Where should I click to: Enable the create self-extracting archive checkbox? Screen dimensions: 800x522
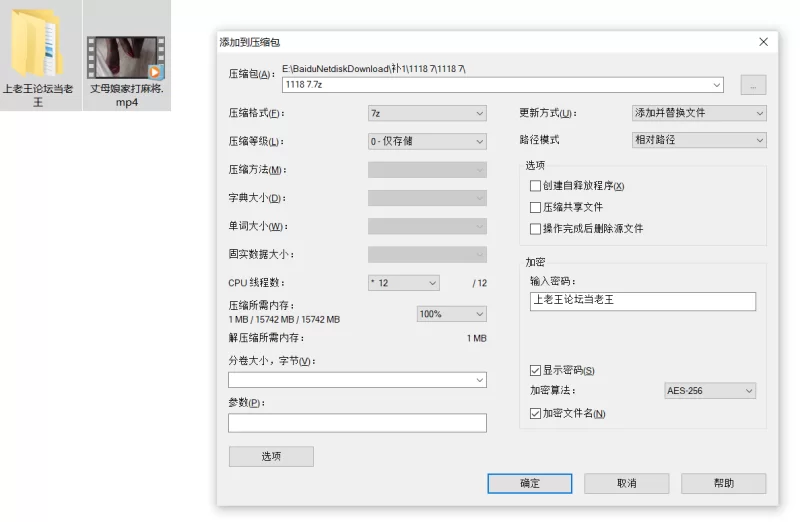(x=535, y=186)
